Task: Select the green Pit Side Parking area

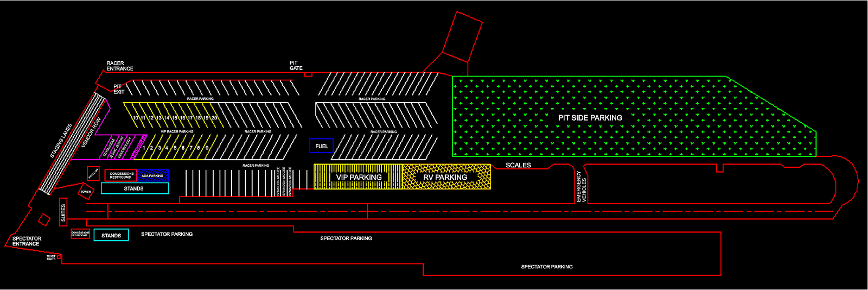Action: pos(590,117)
